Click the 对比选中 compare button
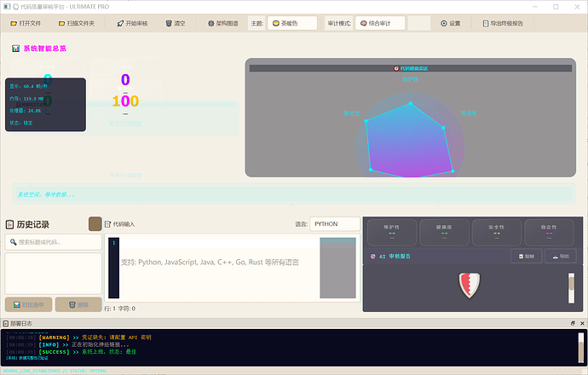 point(28,304)
